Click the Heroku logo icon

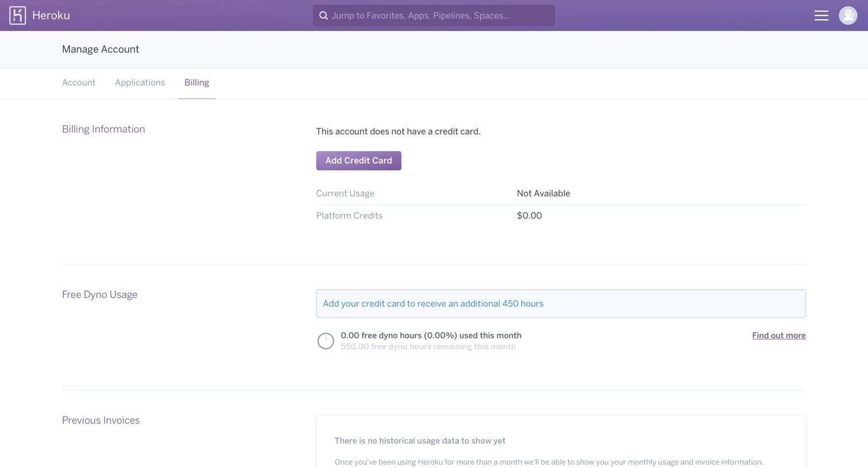tap(18, 15)
